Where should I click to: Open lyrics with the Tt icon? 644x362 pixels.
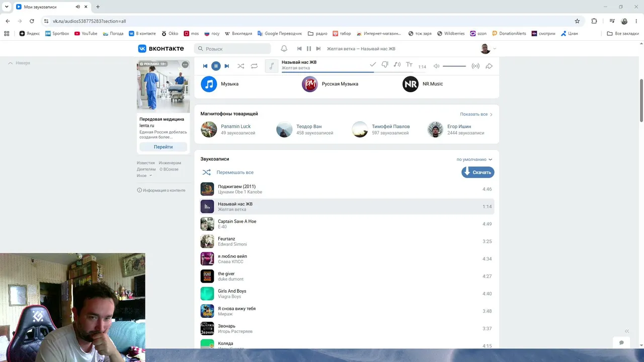tap(409, 65)
